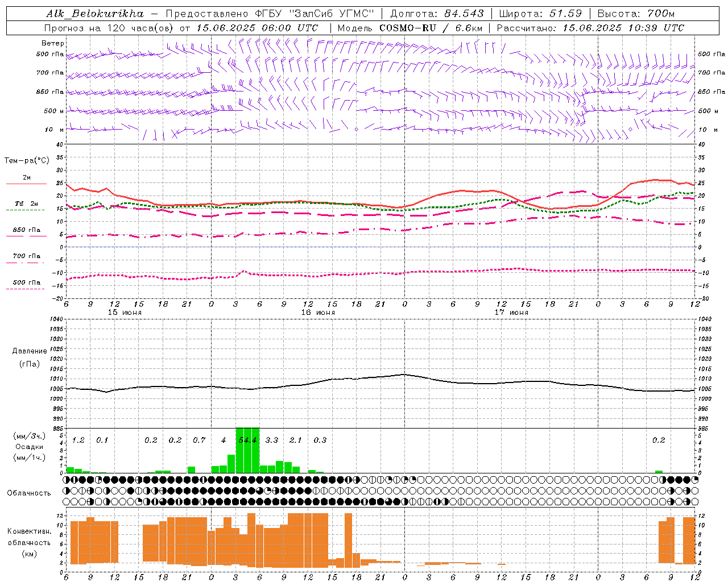Click the 'Тем-ра(°C)' temperature panel label
Image resolution: width=728 pixels, height=582 pixels.
coord(27,161)
